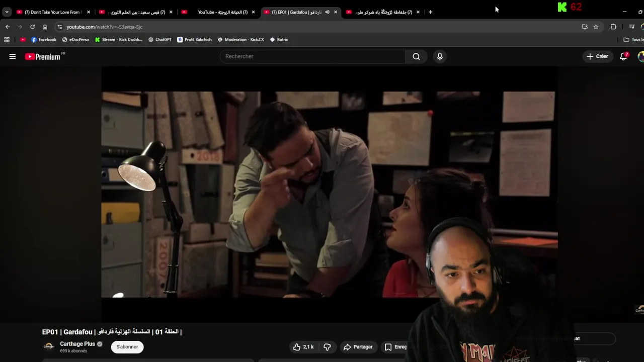Image resolution: width=644 pixels, height=362 pixels.
Task: Open the YouTube guide hamburger menu
Action: [13, 56]
